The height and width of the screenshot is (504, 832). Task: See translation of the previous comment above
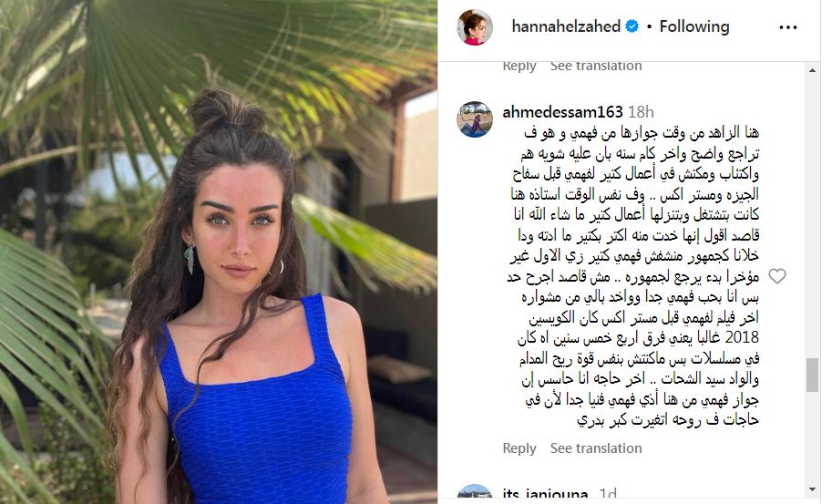[x=596, y=67]
